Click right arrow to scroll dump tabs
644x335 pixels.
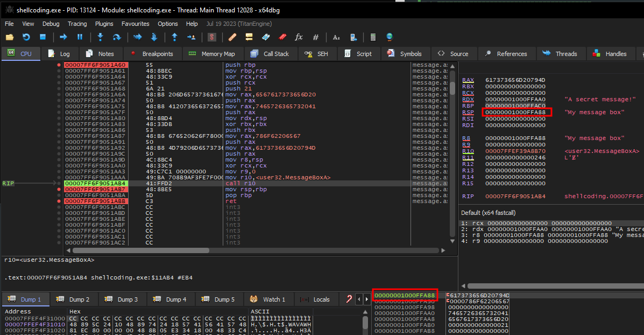pyautogui.click(x=366, y=299)
